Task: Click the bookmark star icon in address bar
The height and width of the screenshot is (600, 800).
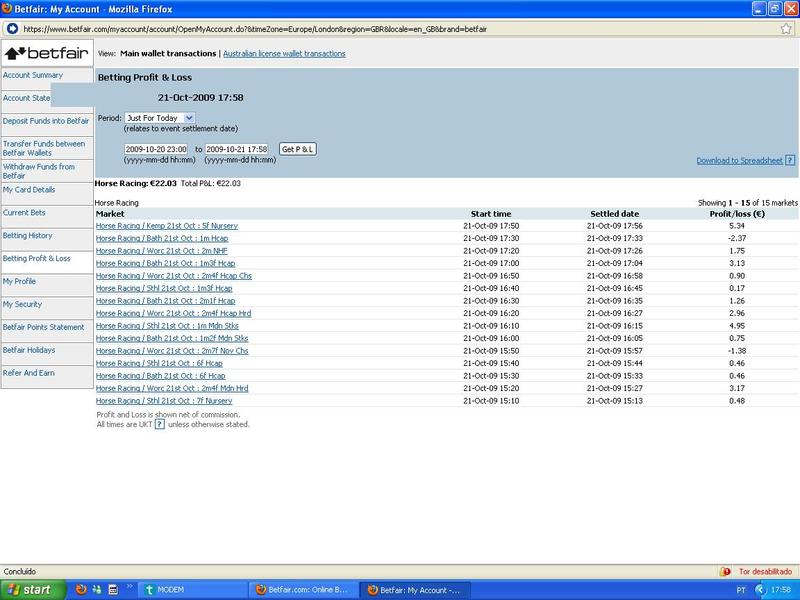Action: [x=786, y=29]
